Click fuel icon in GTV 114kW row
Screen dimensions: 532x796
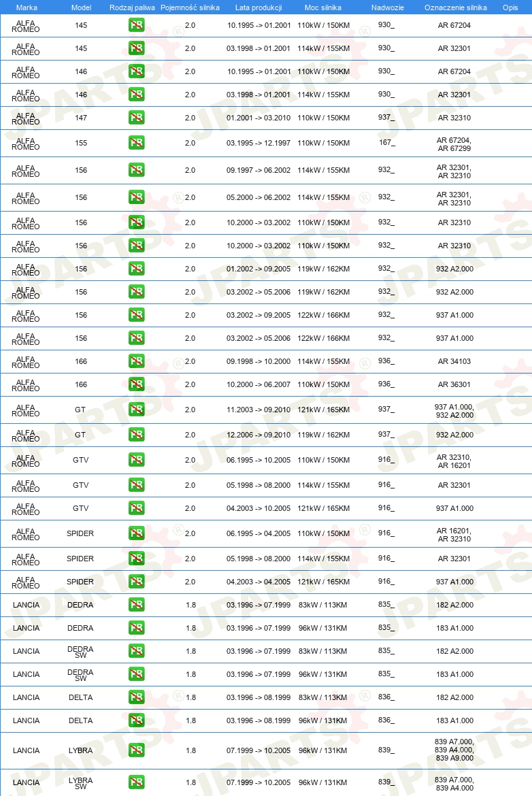click(x=137, y=485)
